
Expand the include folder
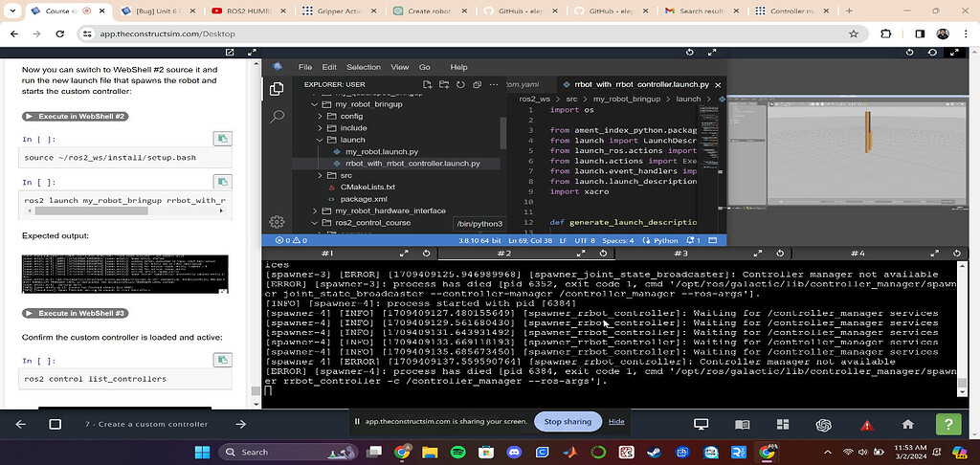[x=321, y=128]
